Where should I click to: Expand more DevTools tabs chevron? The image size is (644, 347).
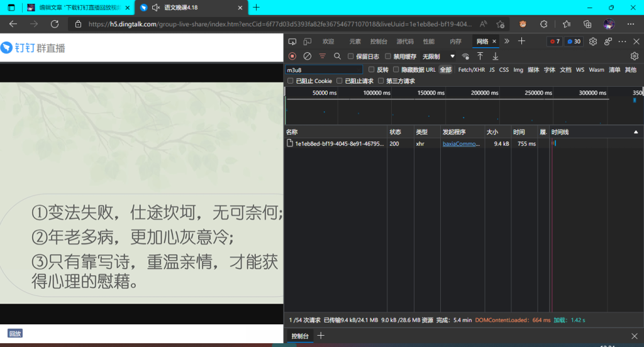point(507,41)
